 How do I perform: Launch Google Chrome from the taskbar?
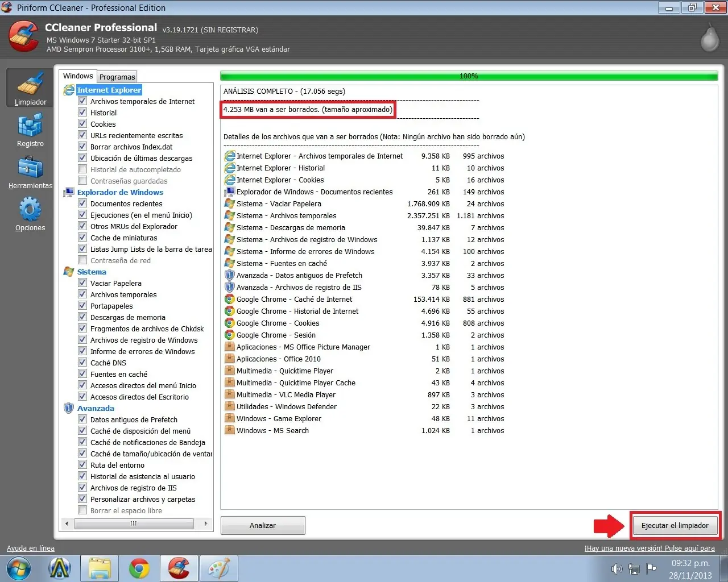(x=139, y=568)
